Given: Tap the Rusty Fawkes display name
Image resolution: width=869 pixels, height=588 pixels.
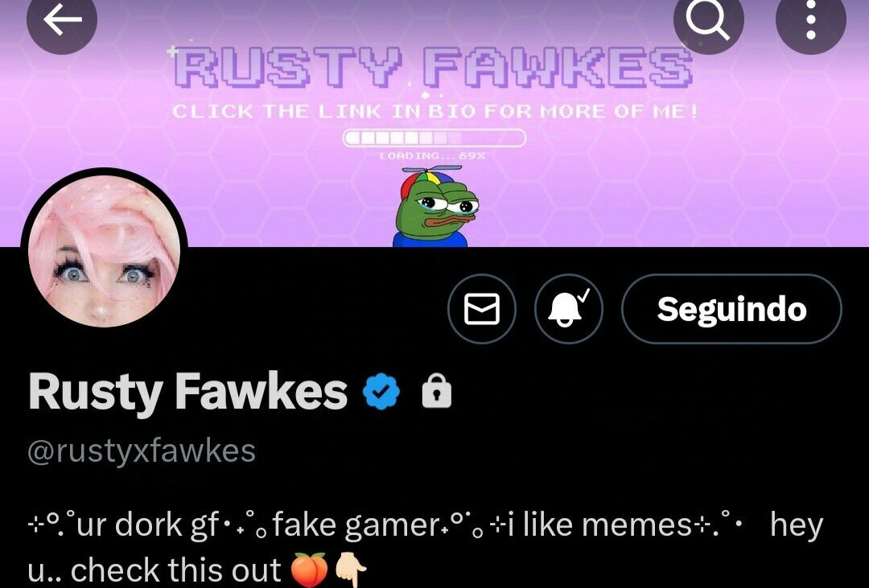Looking at the screenshot, I should pyautogui.click(x=187, y=391).
